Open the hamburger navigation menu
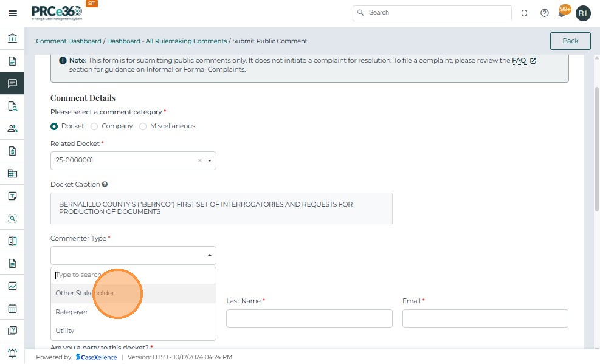Viewport: 600px width, 364px height. pos(12,13)
